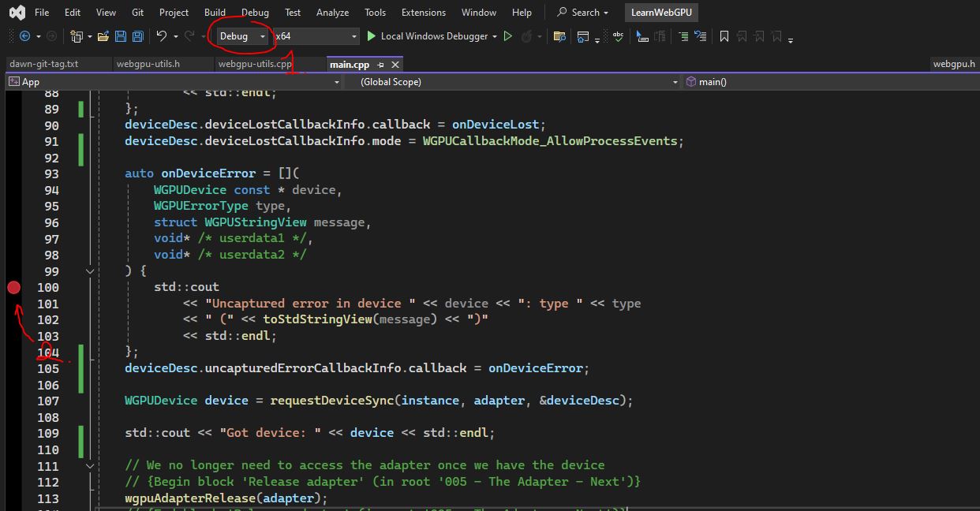Open the Debug configuration dropdown
980x511 pixels.
click(241, 36)
